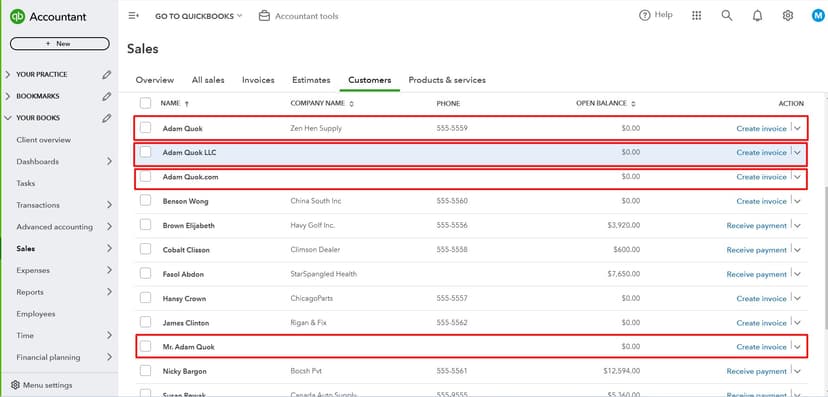Toggle the select-all customers checkbox
The image size is (828, 397).
pyautogui.click(x=146, y=103)
